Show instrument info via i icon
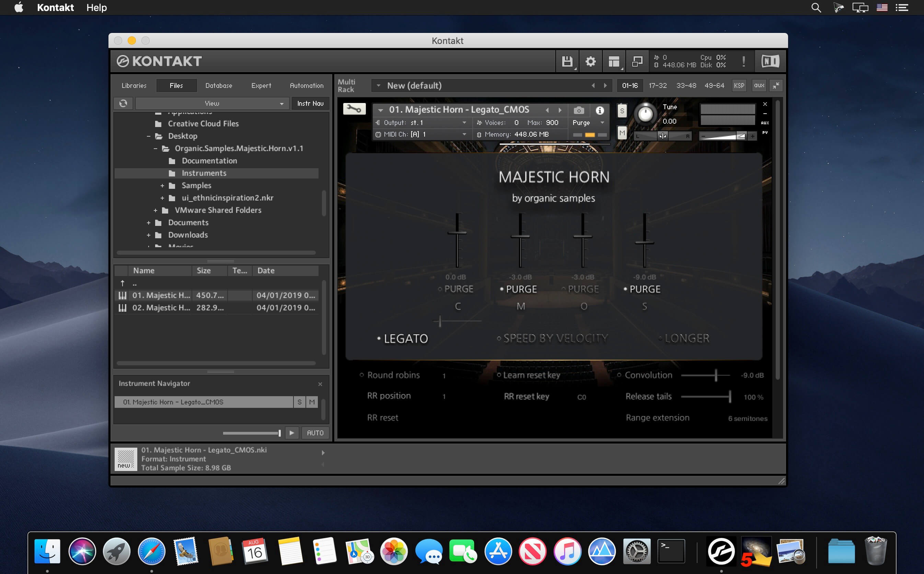The width and height of the screenshot is (924, 574). click(x=600, y=110)
